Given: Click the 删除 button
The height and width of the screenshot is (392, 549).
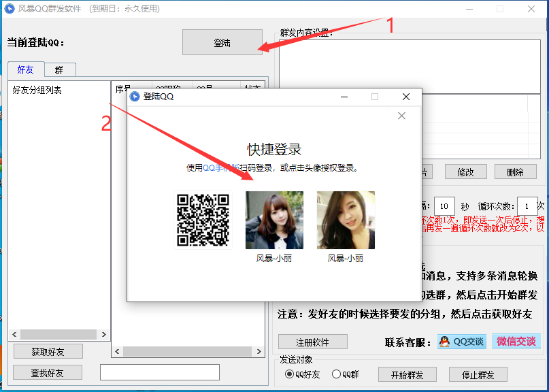Looking at the screenshot, I should [x=516, y=172].
